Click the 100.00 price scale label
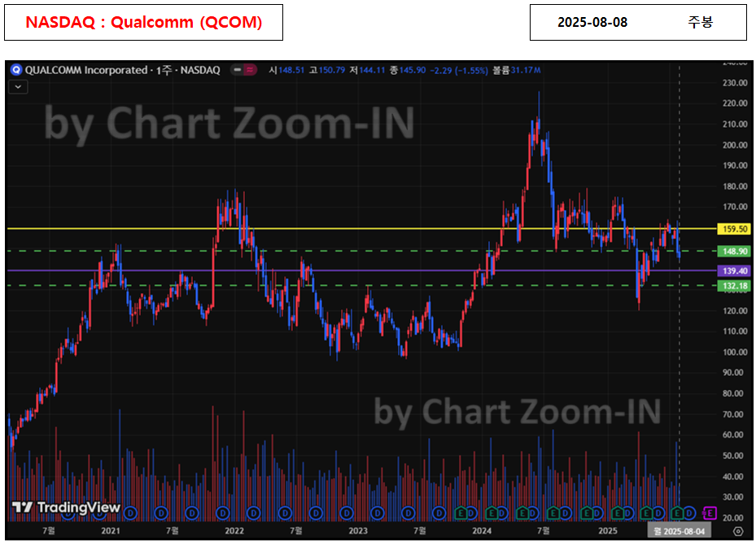The image size is (756, 542). click(x=735, y=352)
